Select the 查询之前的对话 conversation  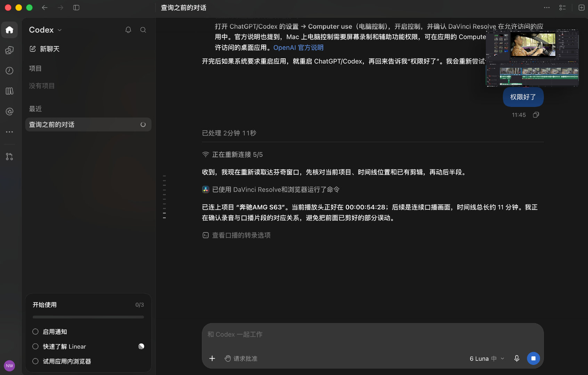pyautogui.click(x=88, y=125)
